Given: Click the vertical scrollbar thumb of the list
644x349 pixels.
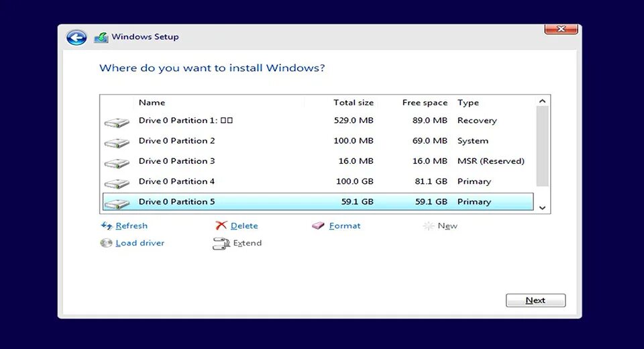Looking at the screenshot, I should 542,146.
